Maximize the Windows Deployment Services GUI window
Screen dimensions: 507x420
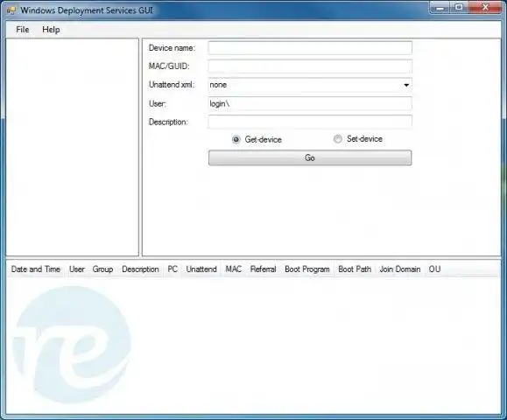point(459,7)
